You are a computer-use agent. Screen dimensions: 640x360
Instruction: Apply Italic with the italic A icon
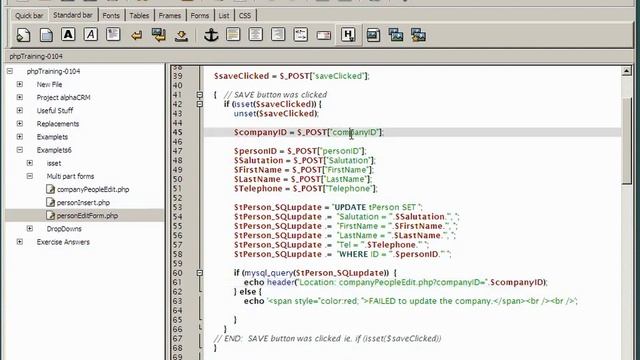[91, 35]
